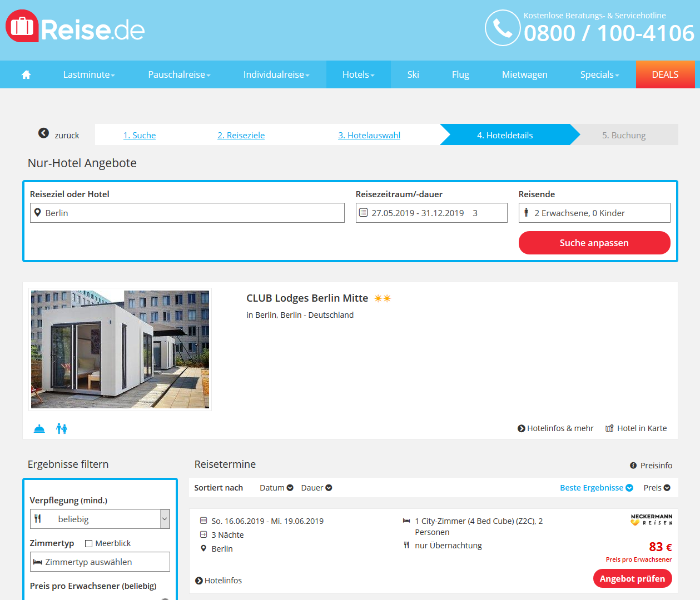Open the DEALS menu item
Image resolution: width=700 pixels, height=600 pixels.
665,74
